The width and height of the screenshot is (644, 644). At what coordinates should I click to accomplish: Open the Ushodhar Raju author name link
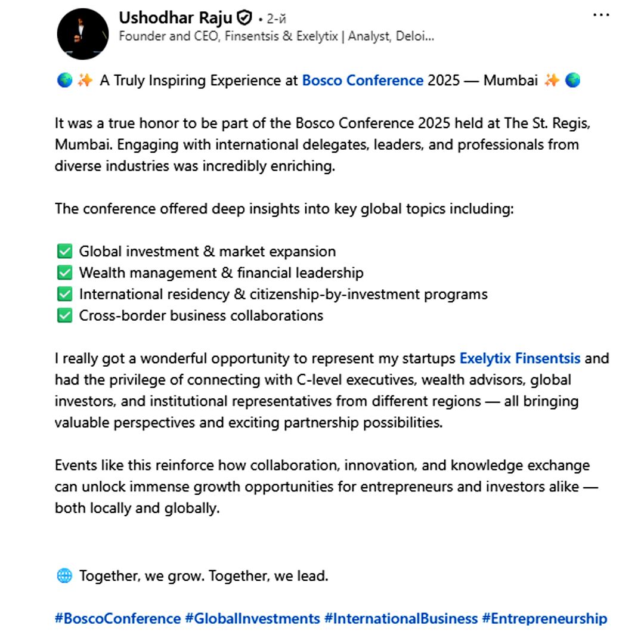coord(175,18)
